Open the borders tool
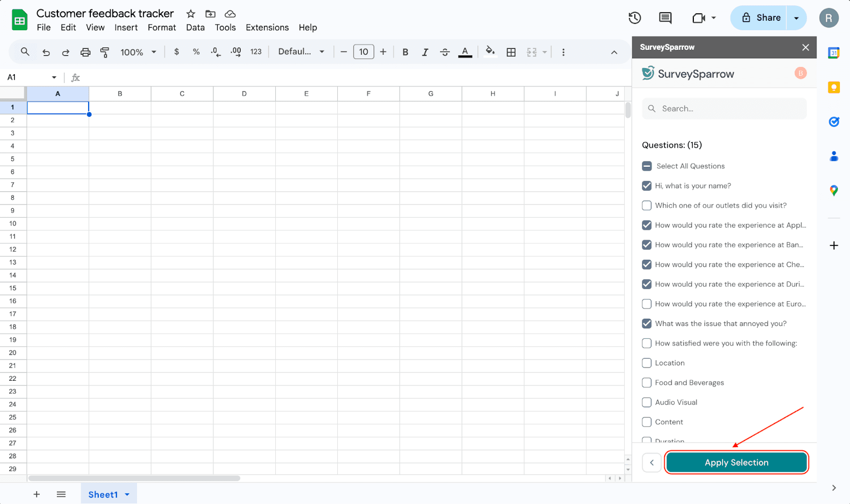This screenshot has height=504, width=850. [x=511, y=52]
